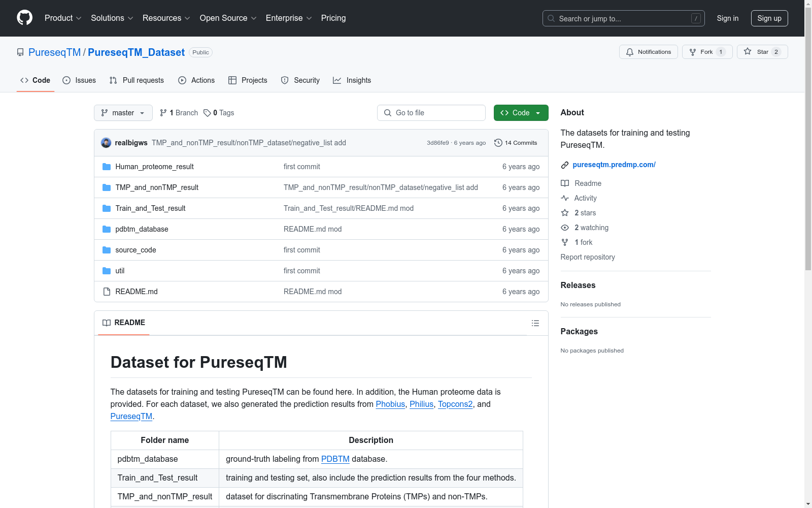Open the realbigws author link

(x=131, y=143)
